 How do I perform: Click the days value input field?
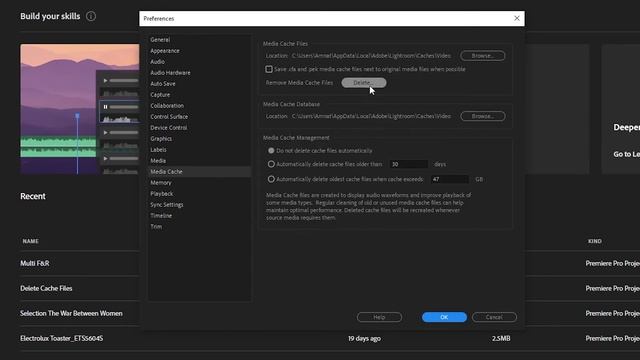click(x=409, y=164)
